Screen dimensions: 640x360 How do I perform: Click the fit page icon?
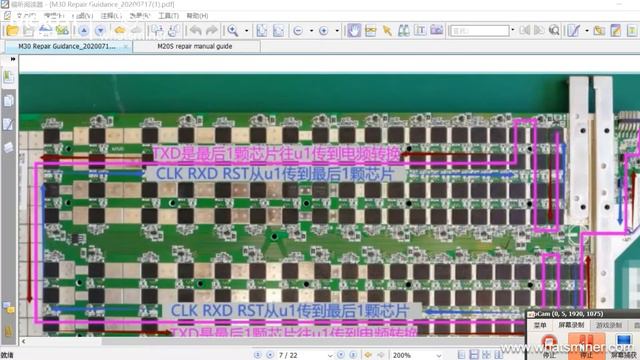(x=262, y=31)
